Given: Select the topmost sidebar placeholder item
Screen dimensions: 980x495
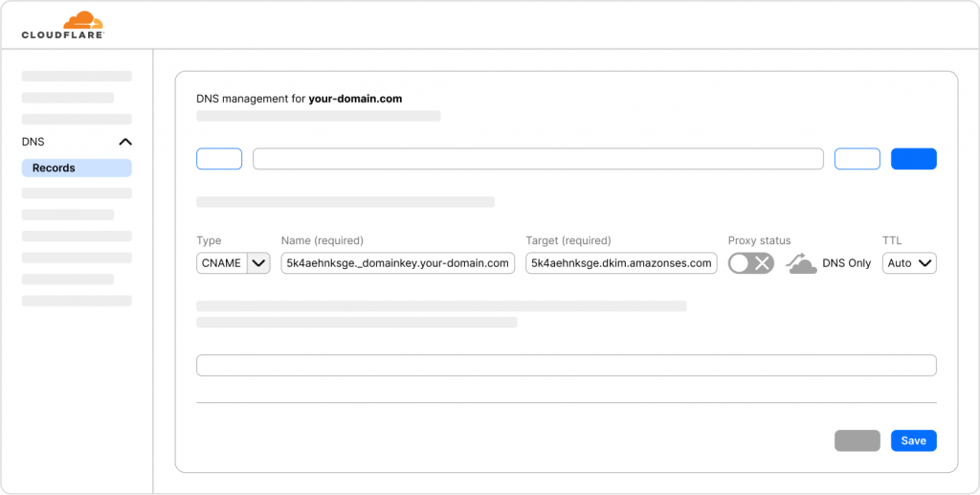Looking at the screenshot, I should [x=77, y=76].
